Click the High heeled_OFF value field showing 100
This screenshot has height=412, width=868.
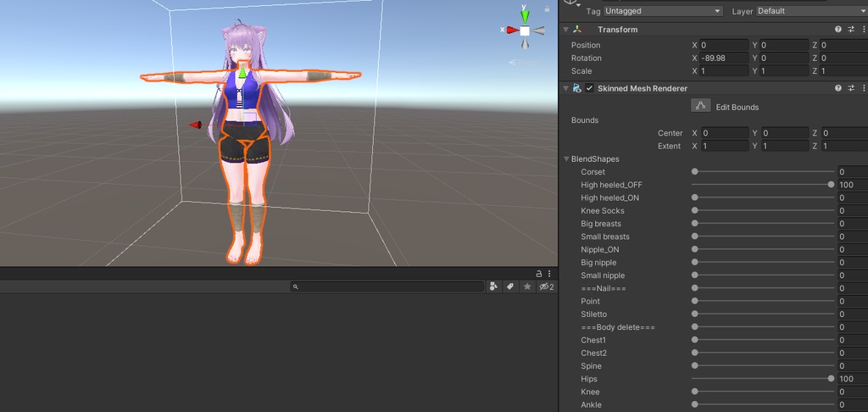point(853,185)
